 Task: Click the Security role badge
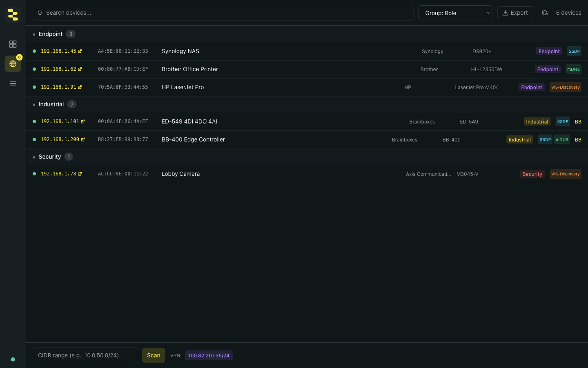(x=532, y=174)
